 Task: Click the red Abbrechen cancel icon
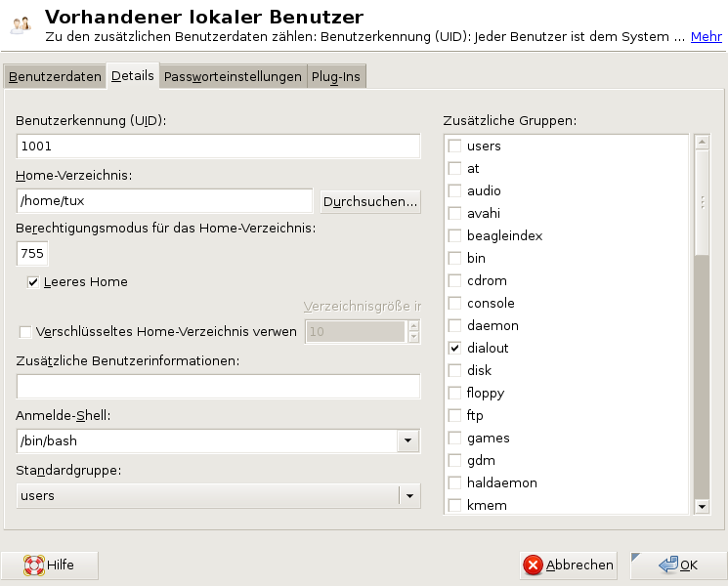pyautogui.click(x=533, y=565)
